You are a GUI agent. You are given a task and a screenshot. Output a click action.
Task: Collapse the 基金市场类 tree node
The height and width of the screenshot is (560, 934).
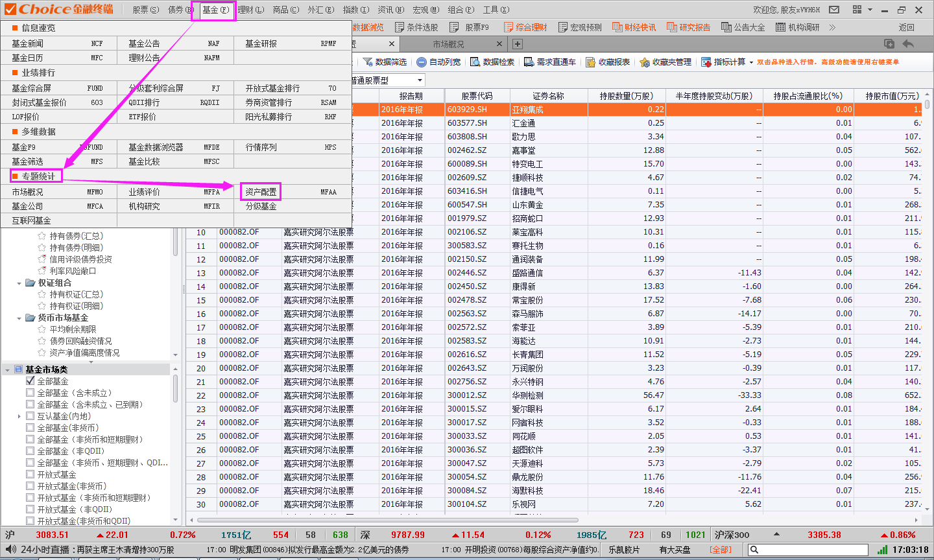(7, 369)
